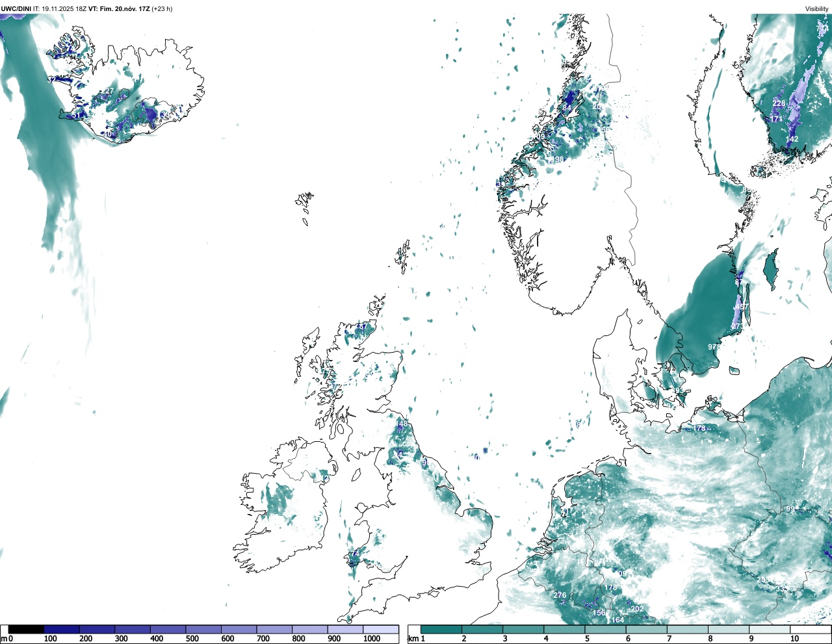Viewport: 832px width, 644px height.
Task: Click the '202' visibility value on the map
Action: click(637, 609)
